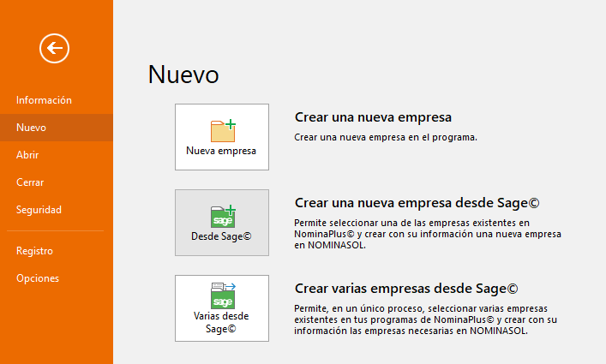The image size is (606, 364).
Task: Click the Varias desde Sage© button label
Action: coord(221,322)
